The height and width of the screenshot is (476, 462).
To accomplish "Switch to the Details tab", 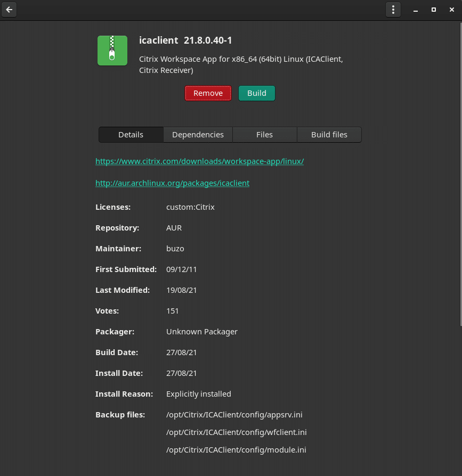I will [x=131, y=135].
